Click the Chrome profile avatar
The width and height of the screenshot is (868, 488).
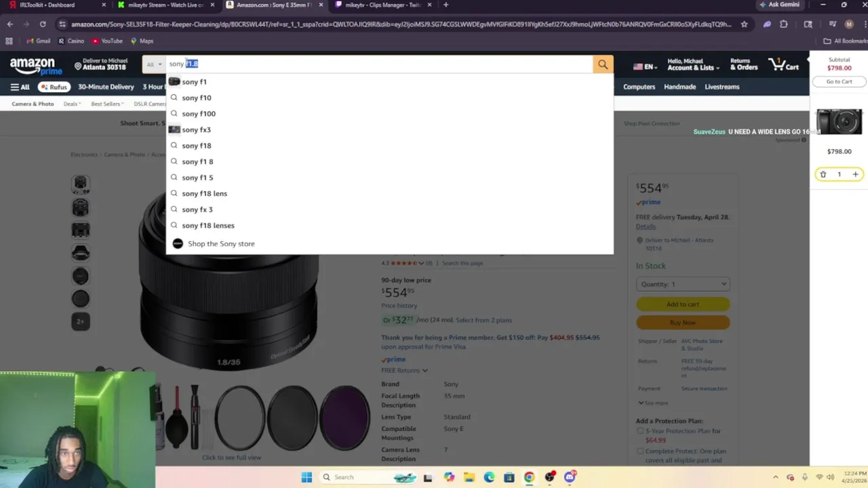click(x=849, y=24)
